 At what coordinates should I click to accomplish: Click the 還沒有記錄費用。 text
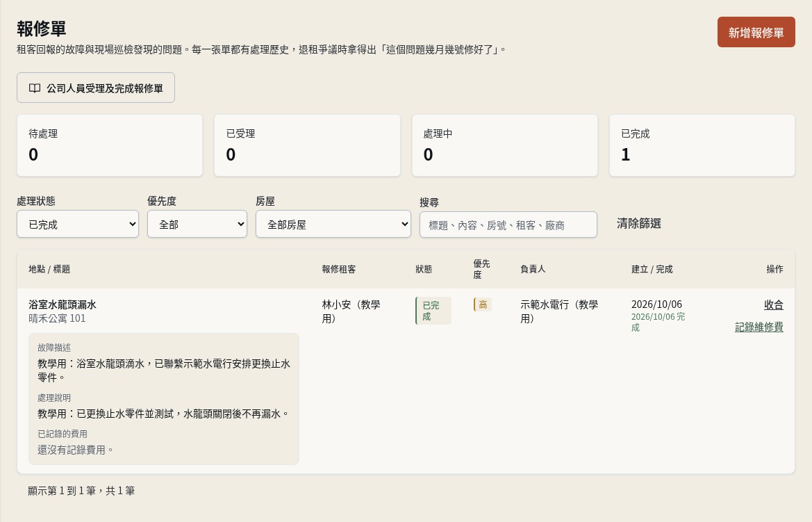[x=76, y=450]
